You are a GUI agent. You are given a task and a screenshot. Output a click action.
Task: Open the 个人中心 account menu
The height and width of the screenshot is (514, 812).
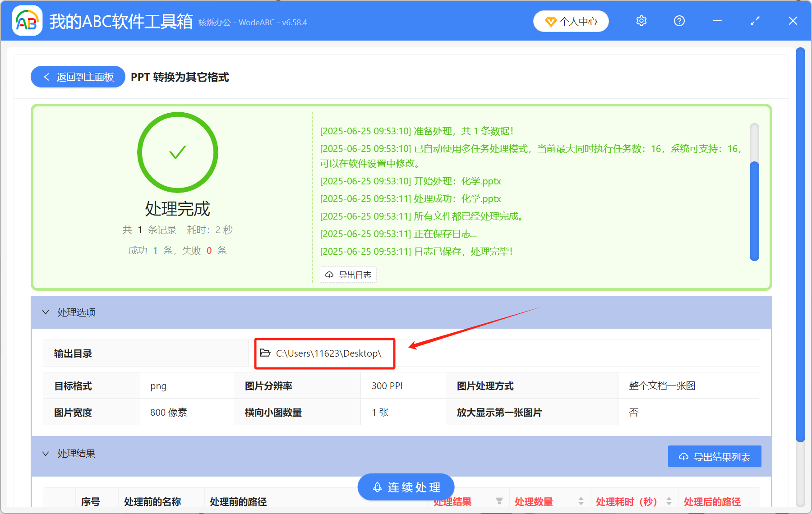571,21
